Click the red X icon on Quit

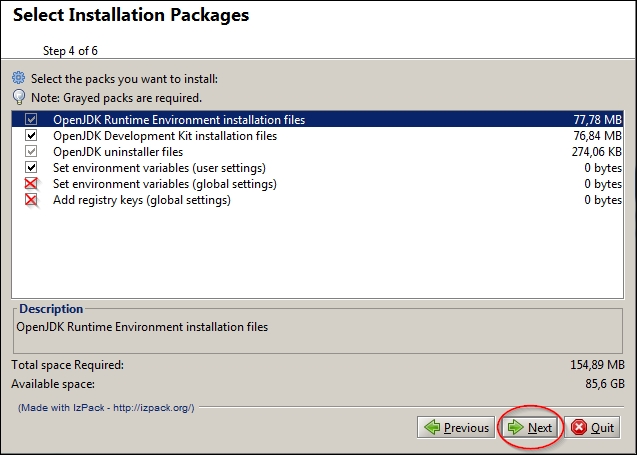[x=579, y=428]
